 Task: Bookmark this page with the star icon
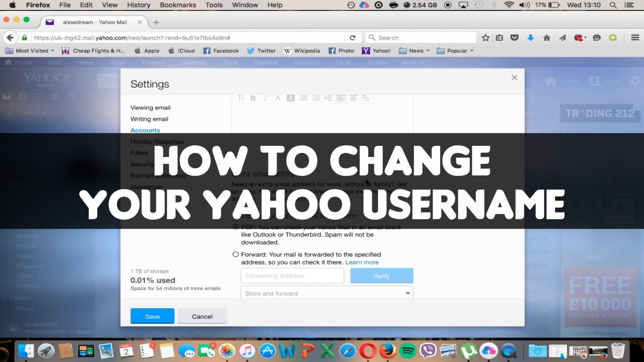[486, 38]
